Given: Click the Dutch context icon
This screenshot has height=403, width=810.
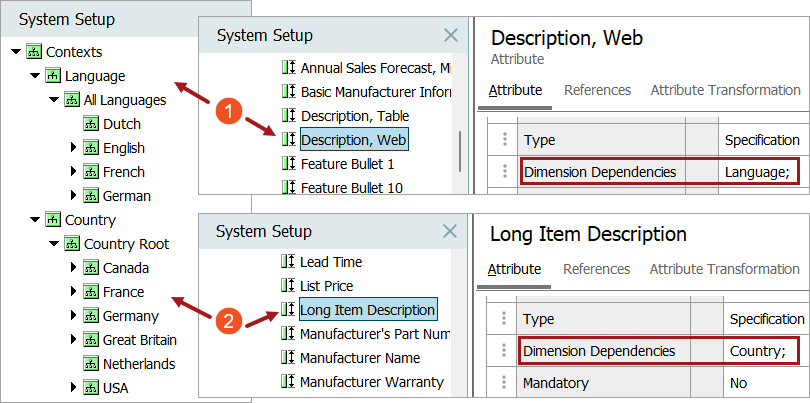Looking at the screenshot, I should [90, 124].
